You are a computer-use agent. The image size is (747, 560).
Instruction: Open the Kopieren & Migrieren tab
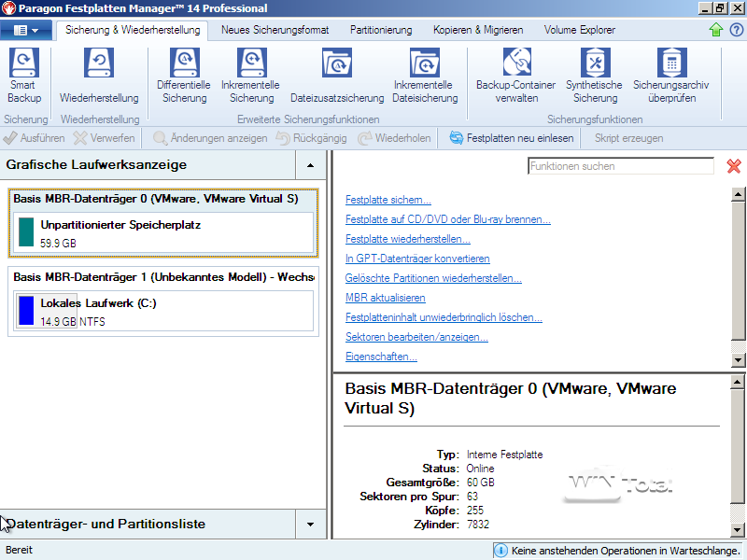point(478,30)
